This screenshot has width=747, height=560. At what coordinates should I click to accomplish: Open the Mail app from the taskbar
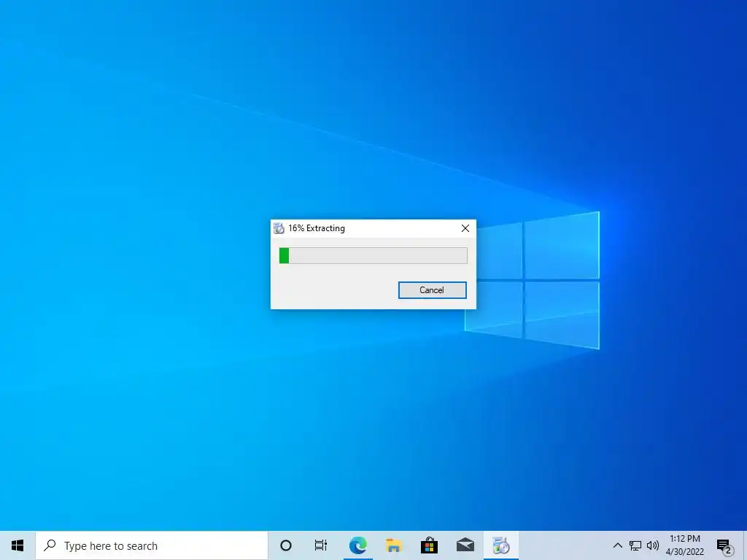pyautogui.click(x=465, y=545)
